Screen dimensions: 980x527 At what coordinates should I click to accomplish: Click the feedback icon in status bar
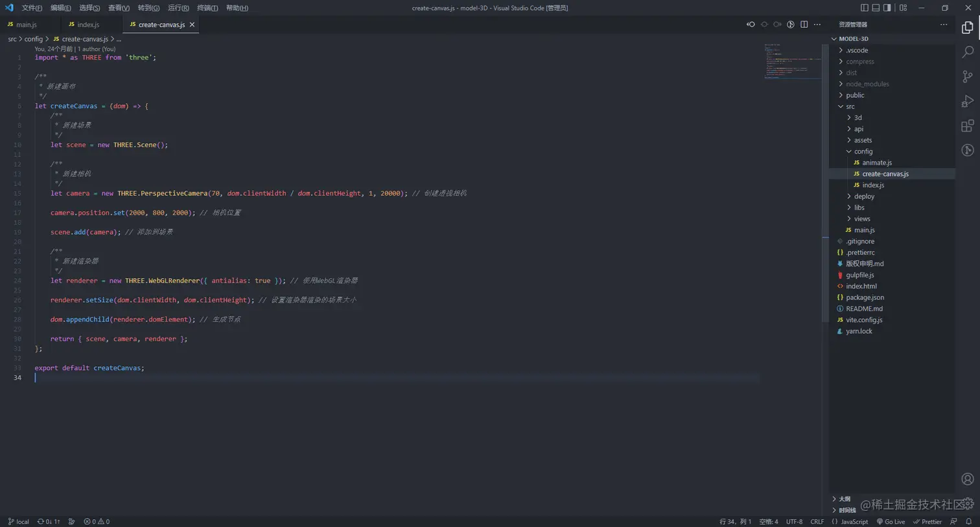tap(953, 522)
